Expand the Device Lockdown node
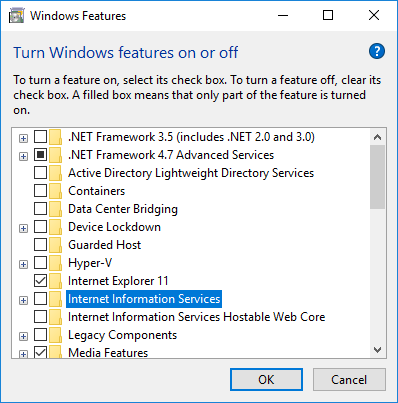This screenshot has width=398, height=403. pyautogui.click(x=23, y=228)
